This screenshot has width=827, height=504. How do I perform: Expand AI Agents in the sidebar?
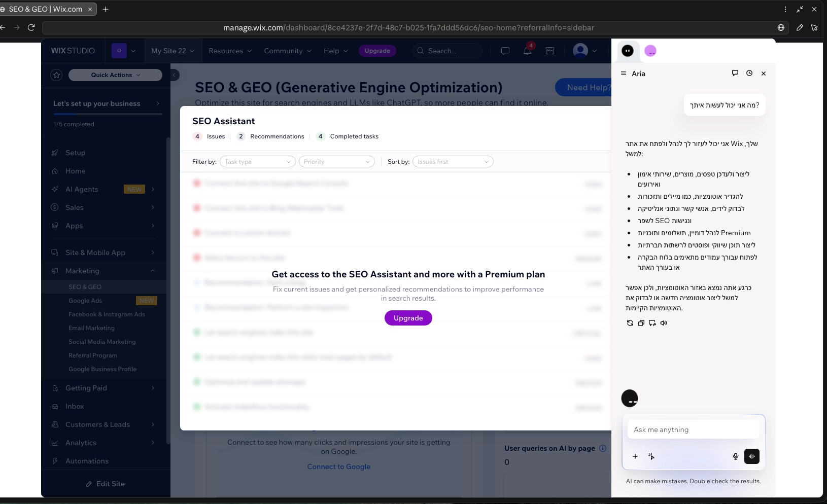104,189
